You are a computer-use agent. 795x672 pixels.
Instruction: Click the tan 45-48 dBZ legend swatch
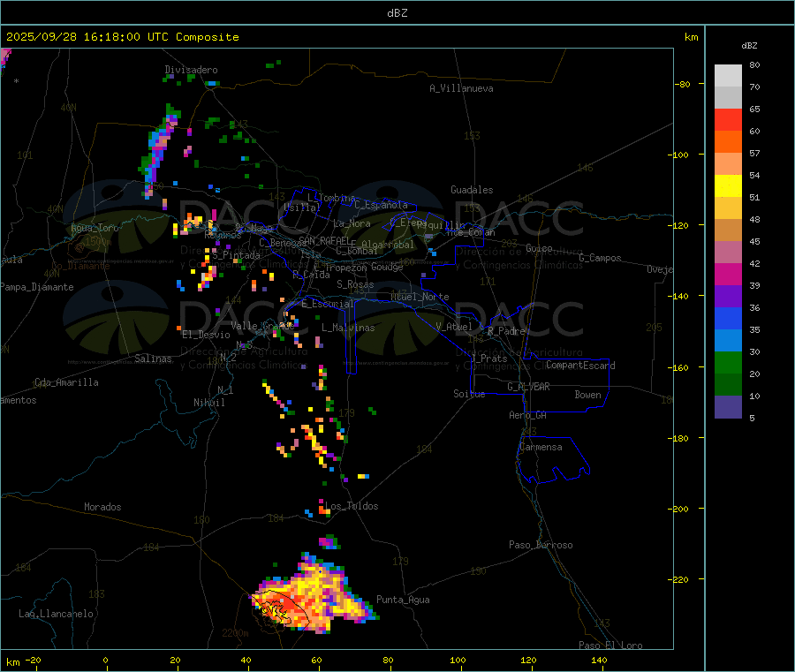coord(728,230)
